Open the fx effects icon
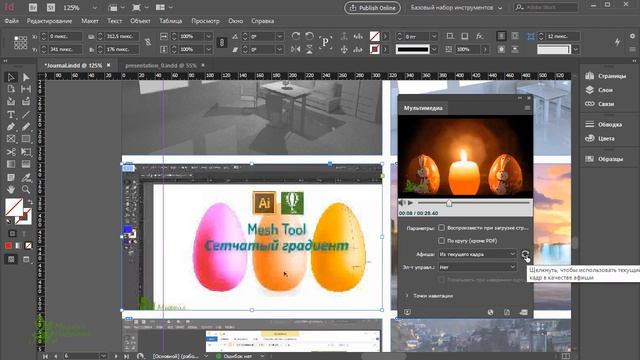Viewport: 640px width, 360px height. [x=479, y=36]
